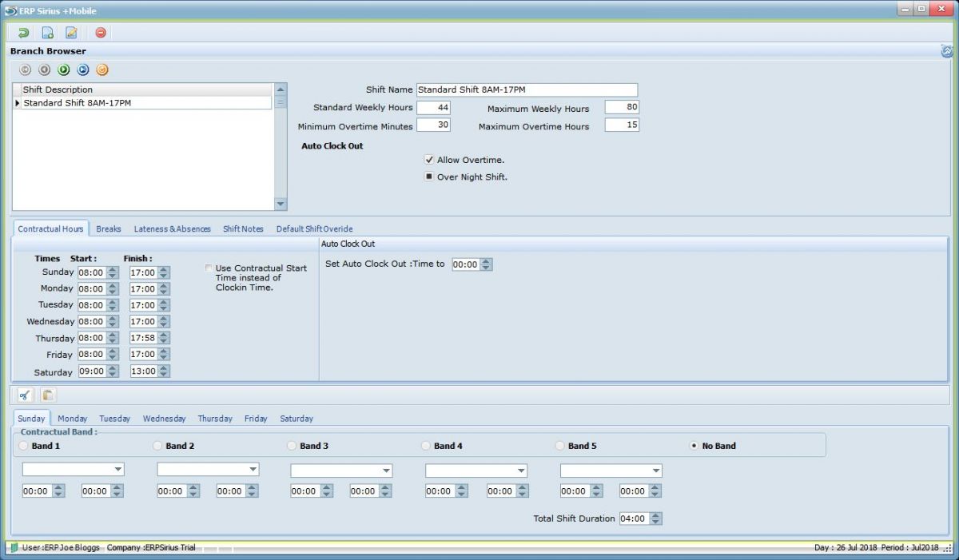Switch to the Contractual Hours tab

[x=51, y=228]
